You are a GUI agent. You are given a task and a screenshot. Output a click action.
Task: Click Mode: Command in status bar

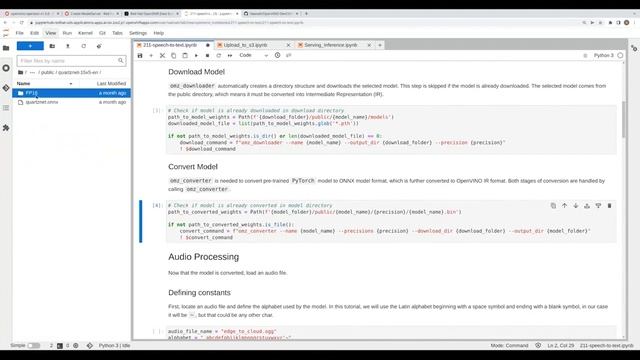point(509,346)
